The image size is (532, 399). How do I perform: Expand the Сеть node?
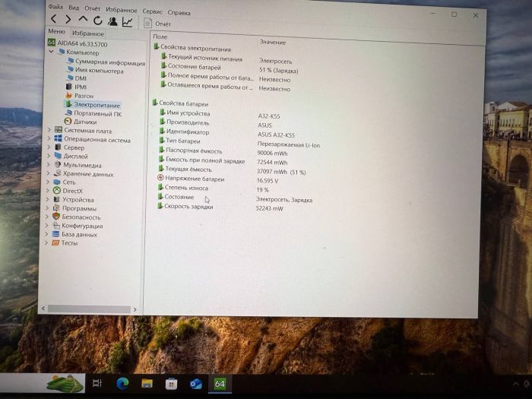coord(47,182)
